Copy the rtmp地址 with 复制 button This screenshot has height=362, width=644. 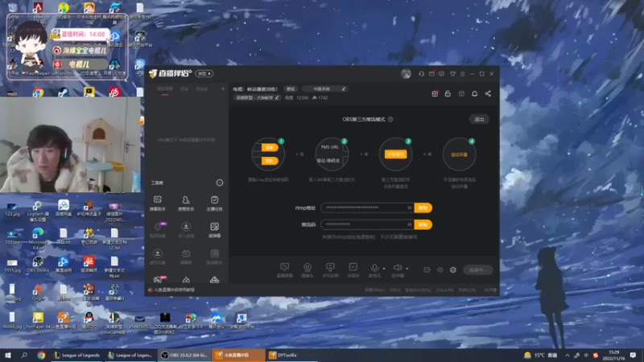click(x=423, y=208)
